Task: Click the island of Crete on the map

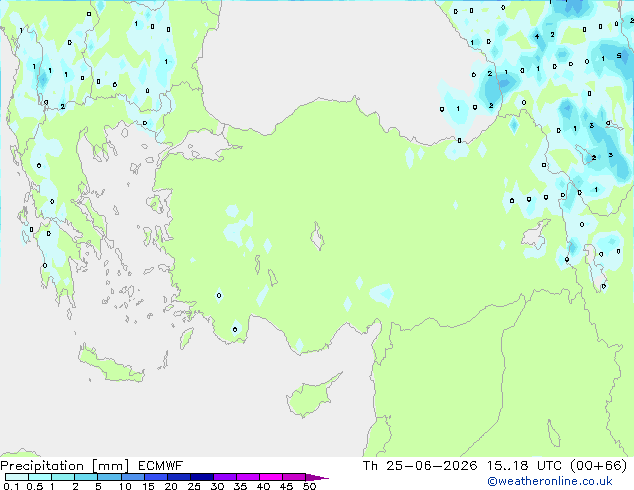Action: click(109, 364)
